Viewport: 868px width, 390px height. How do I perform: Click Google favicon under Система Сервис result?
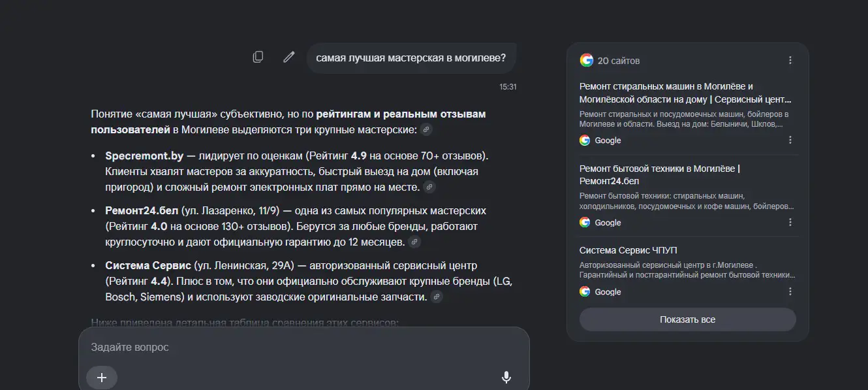pos(585,291)
